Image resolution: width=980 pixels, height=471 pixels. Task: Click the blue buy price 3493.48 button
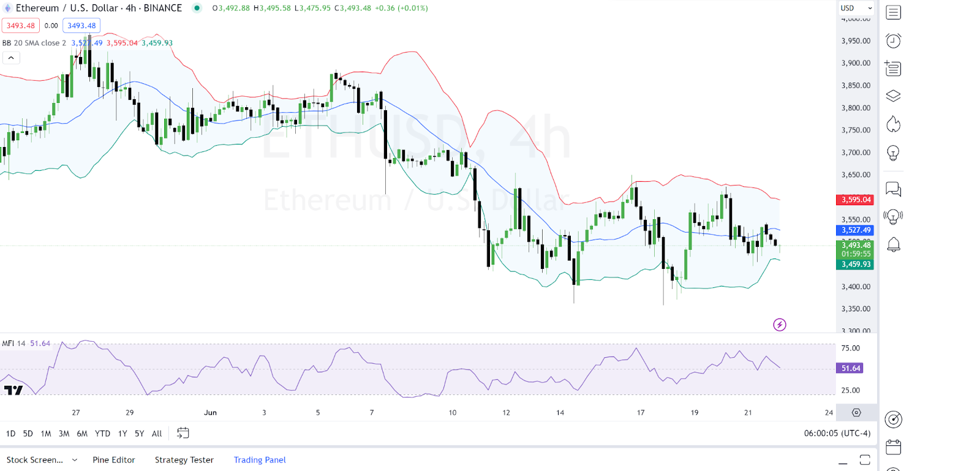(81, 26)
